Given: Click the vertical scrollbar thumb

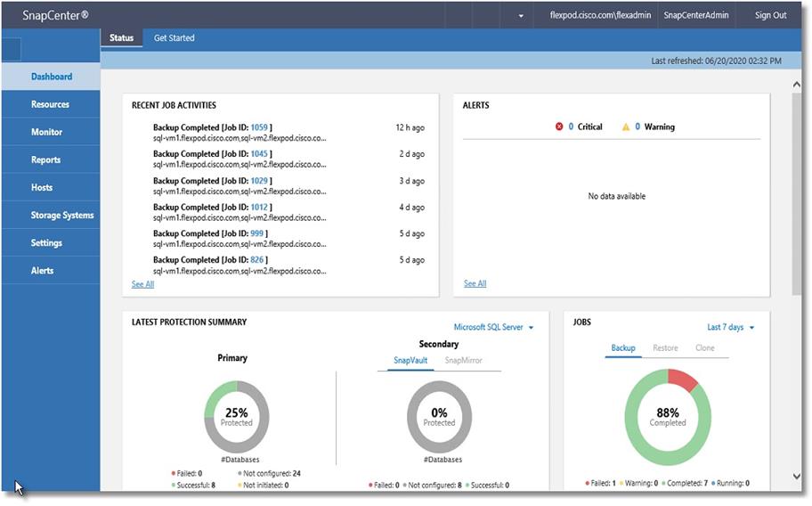Looking at the screenshot, I should (x=797, y=194).
